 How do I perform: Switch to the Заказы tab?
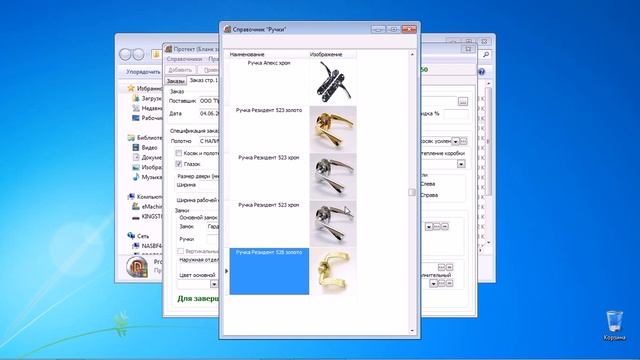176,81
